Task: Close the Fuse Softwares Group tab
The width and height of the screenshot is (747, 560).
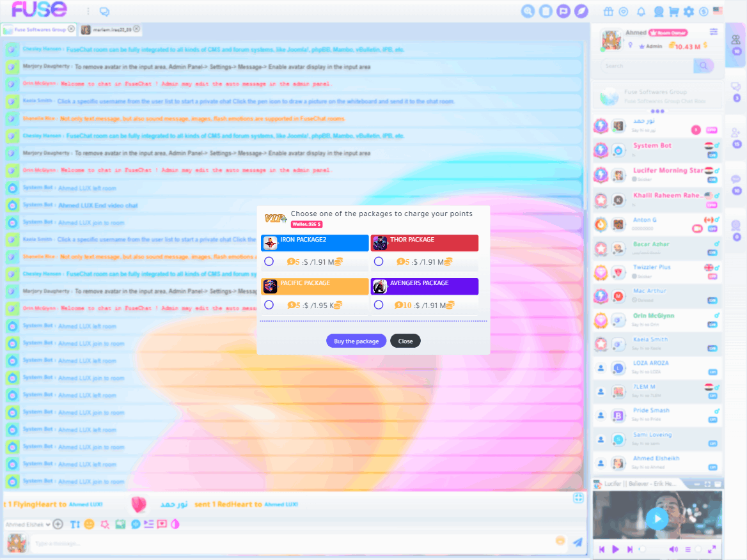Action: click(71, 29)
